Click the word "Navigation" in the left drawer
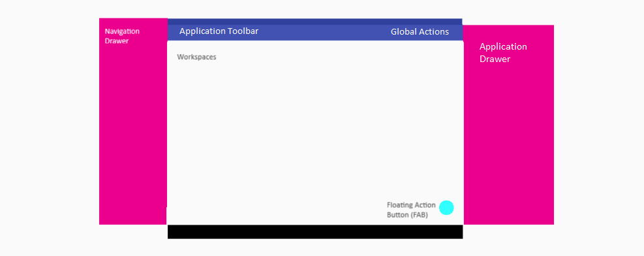This screenshot has width=644, height=256. [x=122, y=31]
